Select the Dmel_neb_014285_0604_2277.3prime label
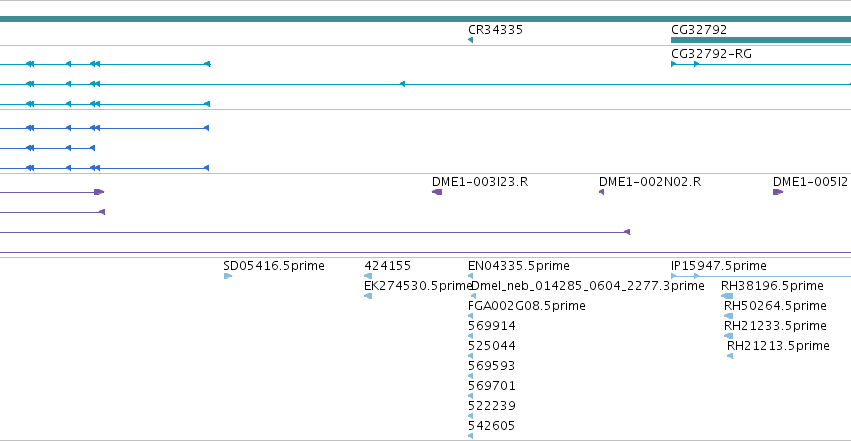The image size is (851, 441). [x=588, y=286]
